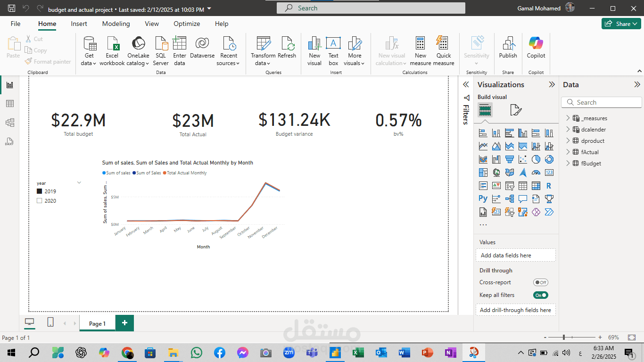Select the Python visual icon
This screenshot has height=362, width=644.
coord(483,199)
